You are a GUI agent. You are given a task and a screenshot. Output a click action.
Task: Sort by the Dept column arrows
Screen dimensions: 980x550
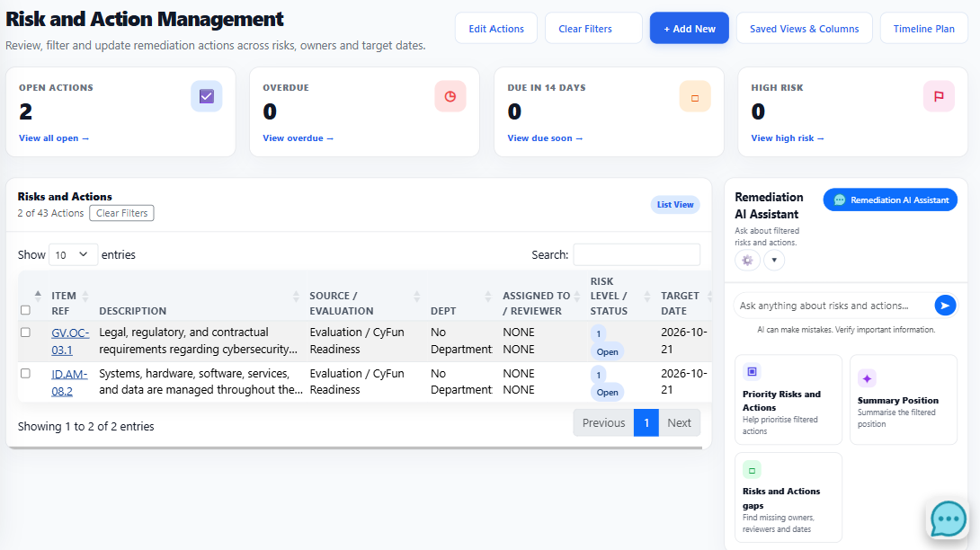[488, 297]
